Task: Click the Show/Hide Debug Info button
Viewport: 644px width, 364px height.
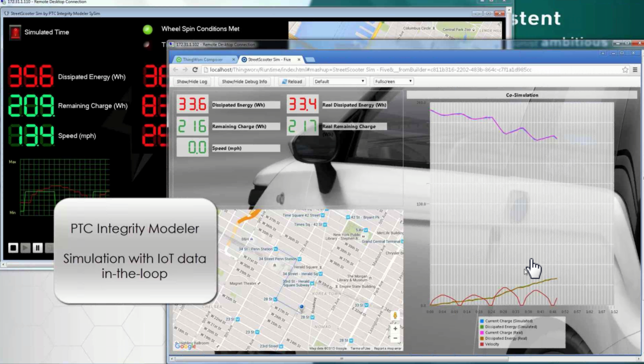Action: point(244,81)
